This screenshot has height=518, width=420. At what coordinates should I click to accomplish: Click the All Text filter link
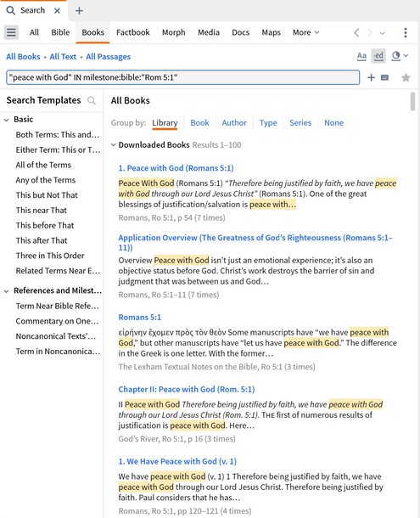coord(63,57)
